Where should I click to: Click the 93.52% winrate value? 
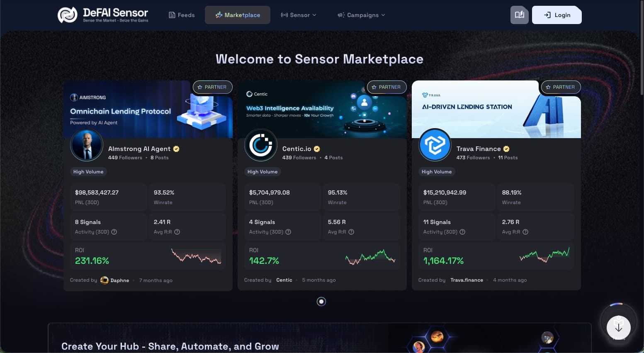[164, 192]
